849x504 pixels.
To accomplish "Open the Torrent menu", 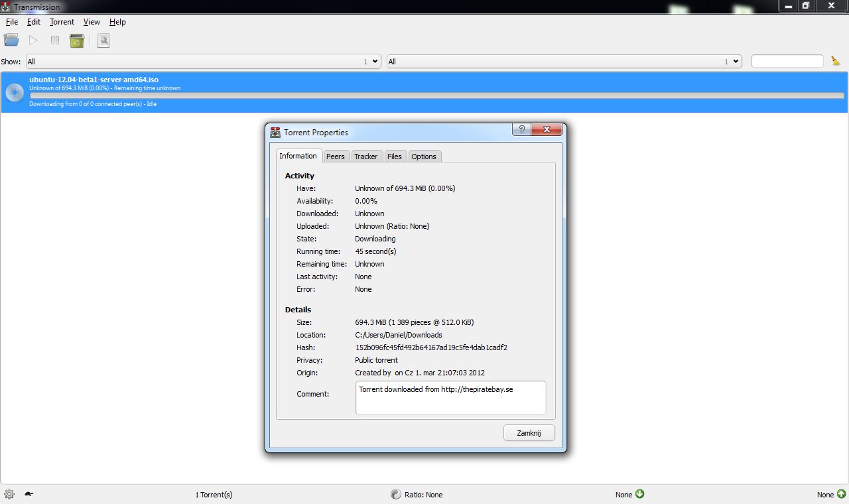I will pos(62,22).
